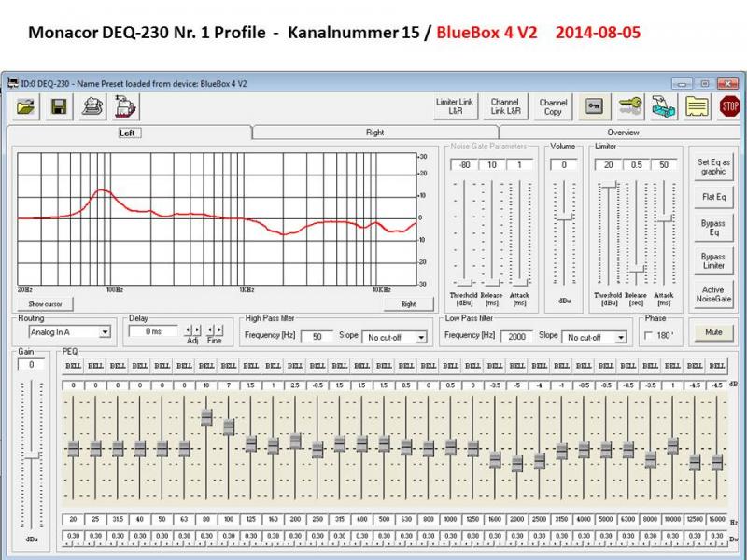Click the Noise Gate Threshold slider handle
Screen dimensions: 747x560
[463, 282]
